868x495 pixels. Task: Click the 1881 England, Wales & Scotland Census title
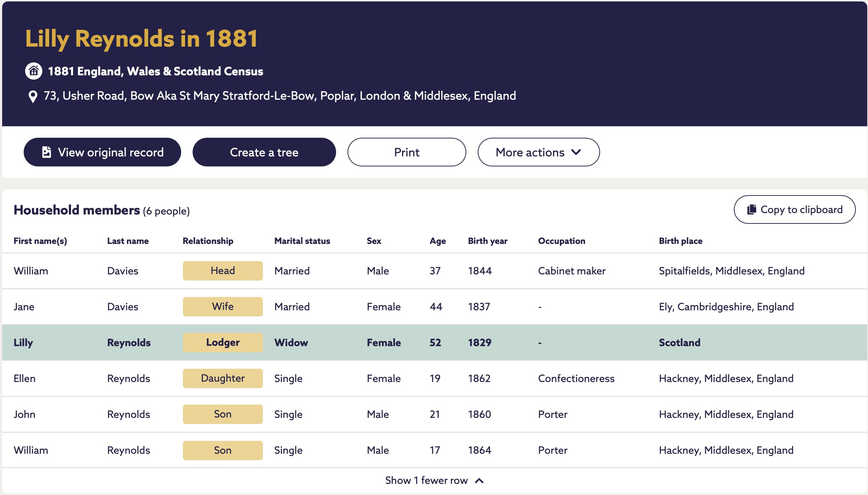156,71
